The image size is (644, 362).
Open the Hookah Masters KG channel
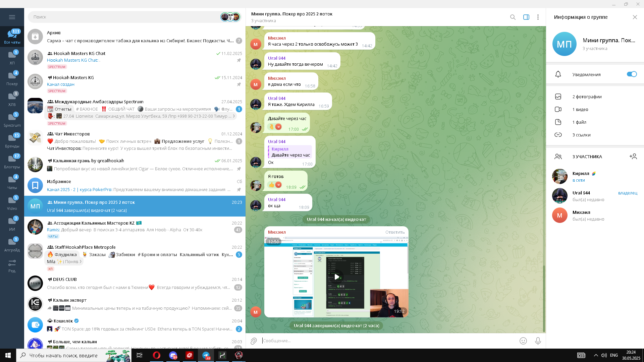pos(135,83)
